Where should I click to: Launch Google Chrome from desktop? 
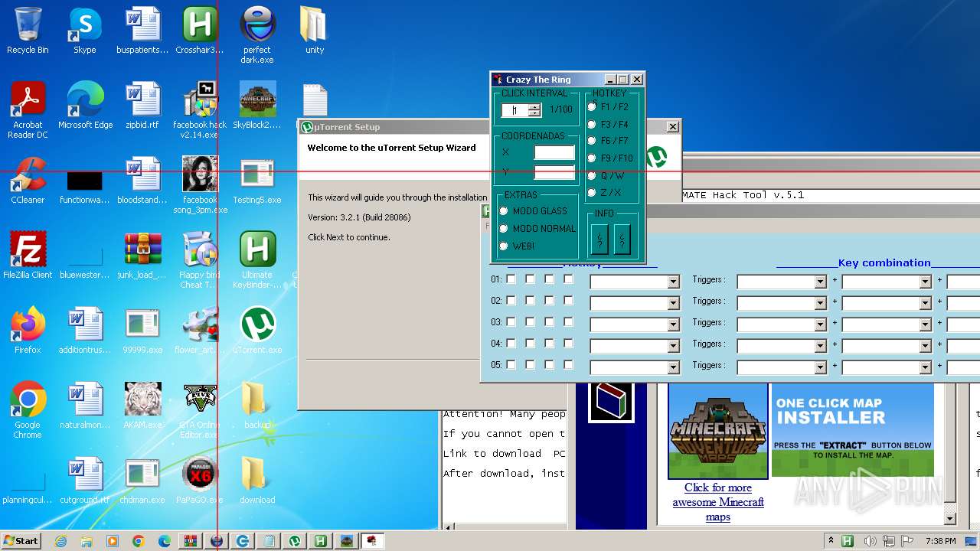click(28, 411)
